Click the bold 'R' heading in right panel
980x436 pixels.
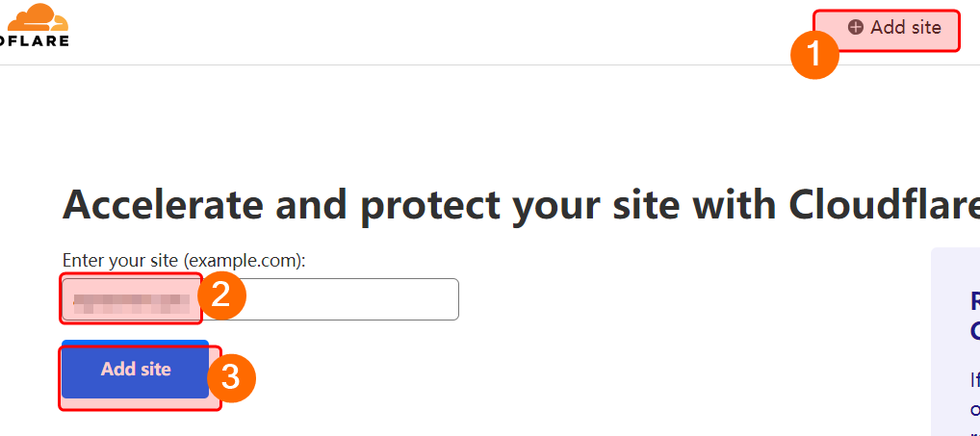pos(974,300)
